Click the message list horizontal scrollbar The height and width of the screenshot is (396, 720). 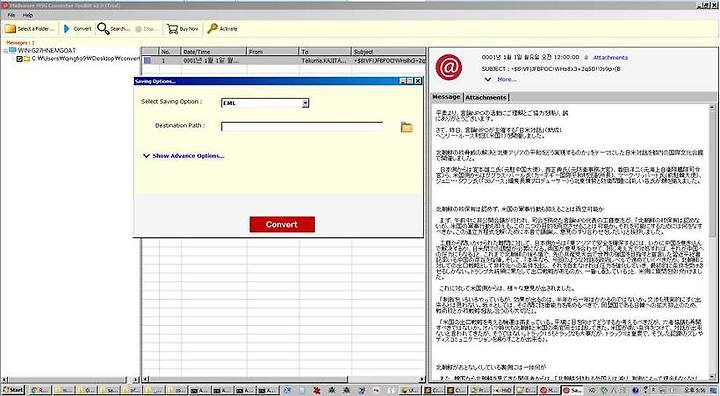284,379
